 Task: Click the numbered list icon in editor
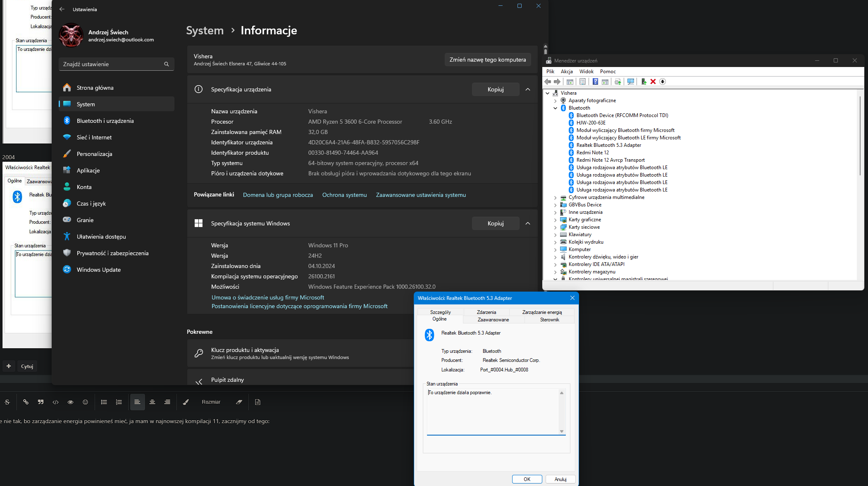pyautogui.click(x=119, y=402)
